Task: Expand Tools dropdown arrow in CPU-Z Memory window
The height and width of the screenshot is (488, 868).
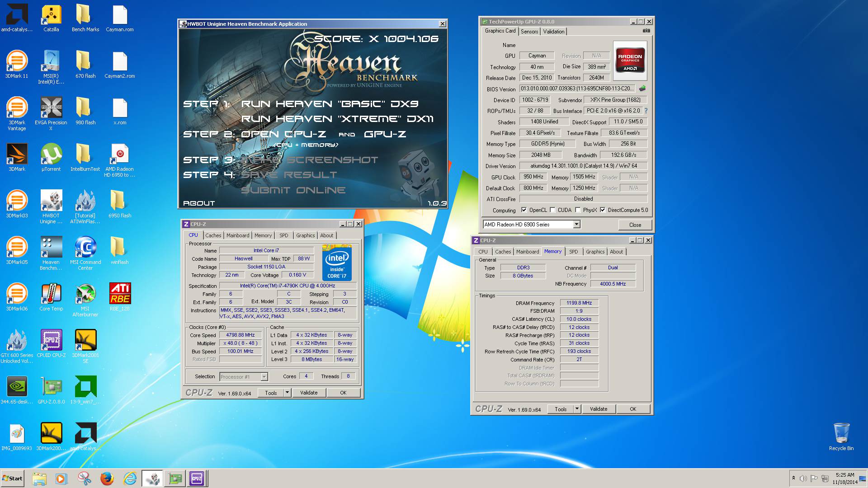Action: 577,409
